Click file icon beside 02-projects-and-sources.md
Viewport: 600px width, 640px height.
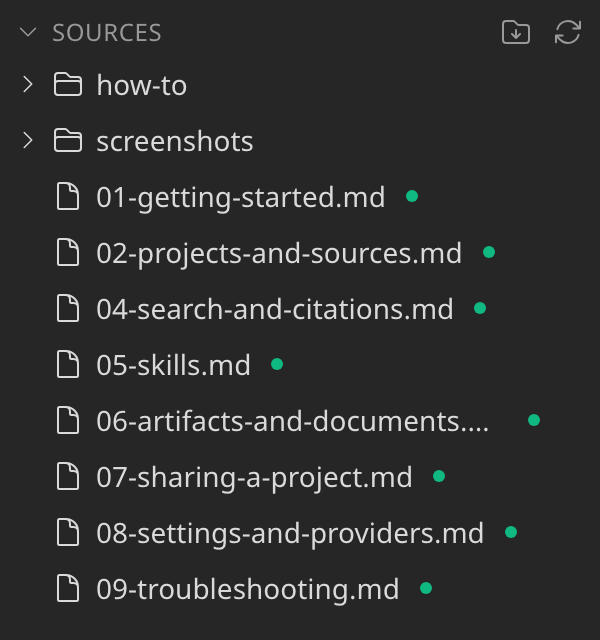point(68,253)
